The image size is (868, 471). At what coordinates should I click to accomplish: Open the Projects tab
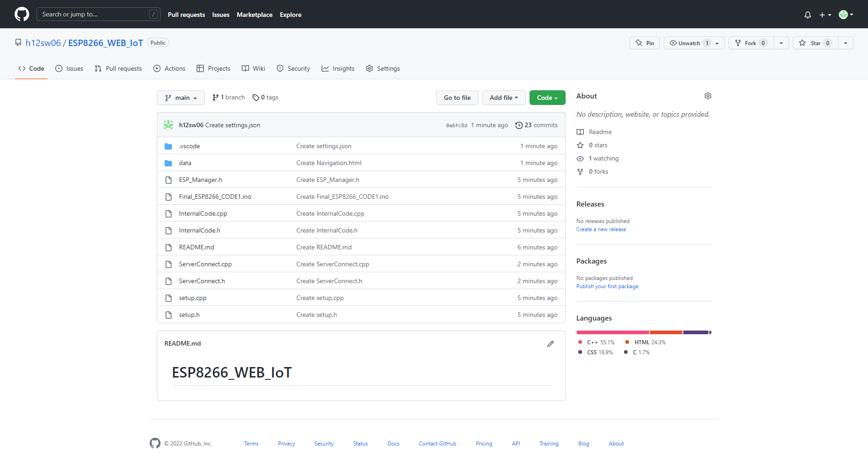pyautogui.click(x=213, y=68)
